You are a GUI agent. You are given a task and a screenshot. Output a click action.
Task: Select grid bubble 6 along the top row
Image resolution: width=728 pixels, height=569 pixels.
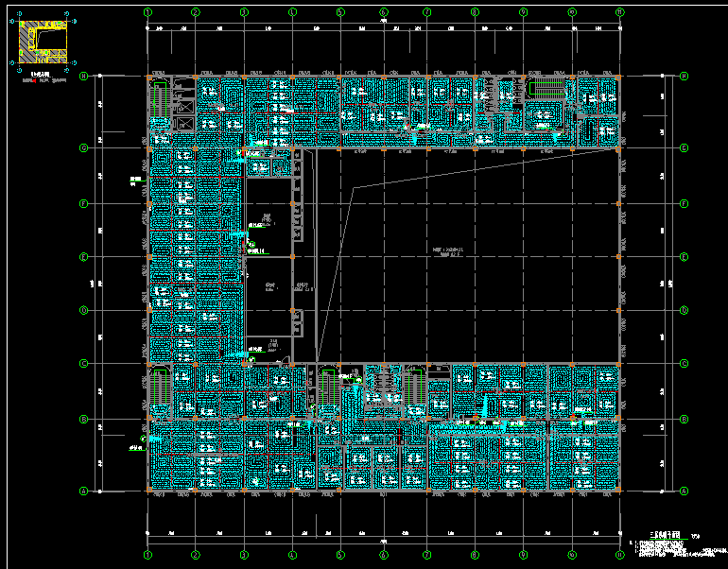click(384, 12)
